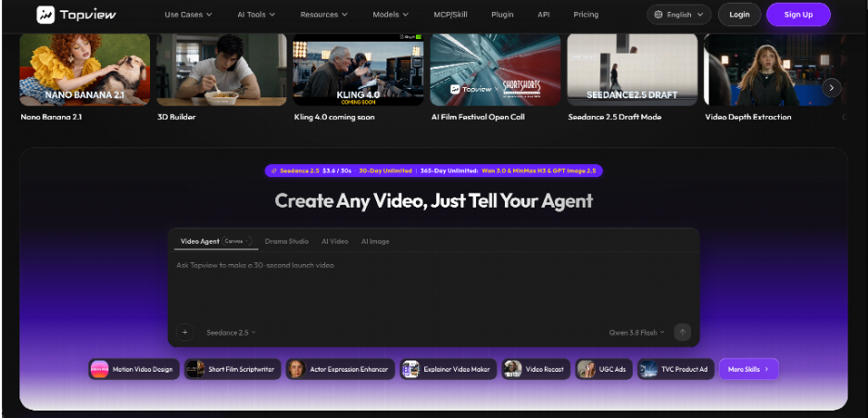The height and width of the screenshot is (418, 868).
Task: Click the plus attachment button in prompt box
Action: pos(184,332)
